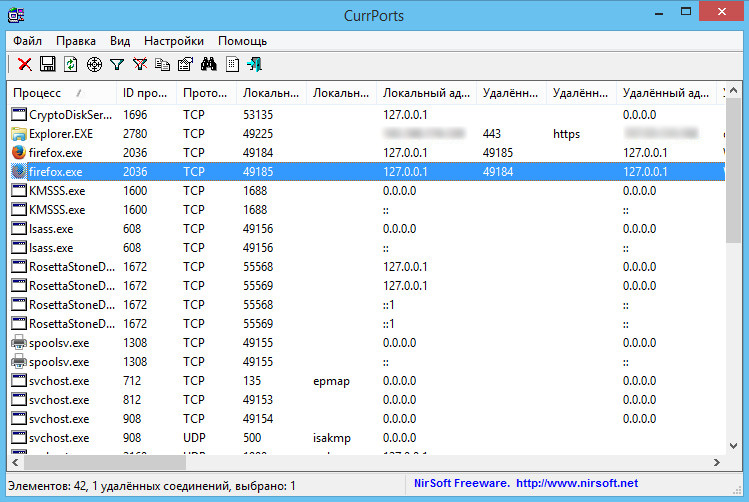This screenshot has width=749, height=502.
Task: Select lsass.exe row with local address ::
Action: (x=366, y=247)
